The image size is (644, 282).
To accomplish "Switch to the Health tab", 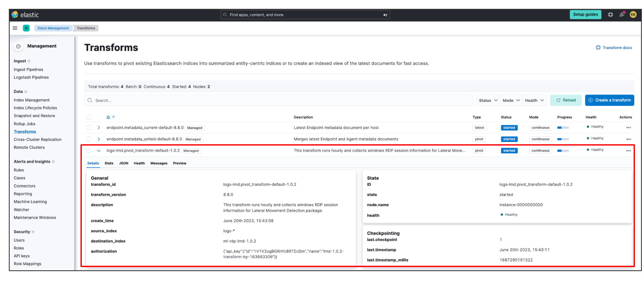I will pyautogui.click(x=139, y=163).
